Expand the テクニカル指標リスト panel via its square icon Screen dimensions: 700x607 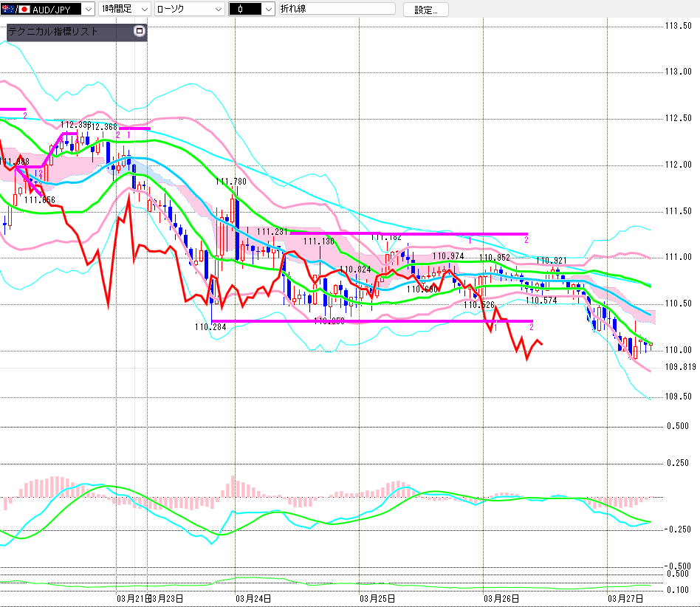tap(138, 32)
